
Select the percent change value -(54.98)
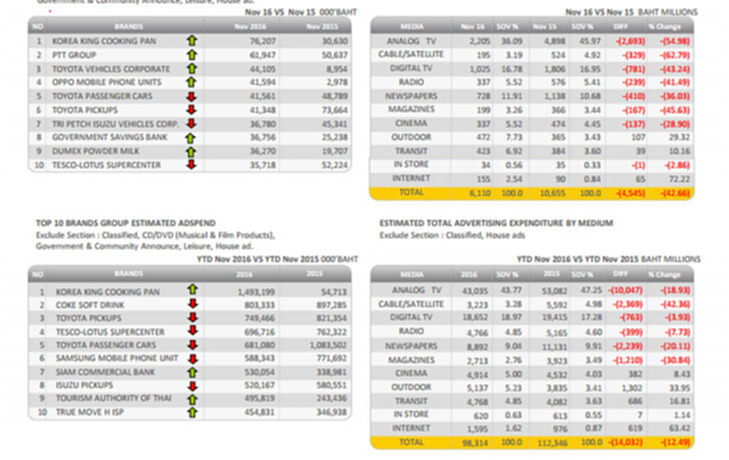click(x=674, y=41)
